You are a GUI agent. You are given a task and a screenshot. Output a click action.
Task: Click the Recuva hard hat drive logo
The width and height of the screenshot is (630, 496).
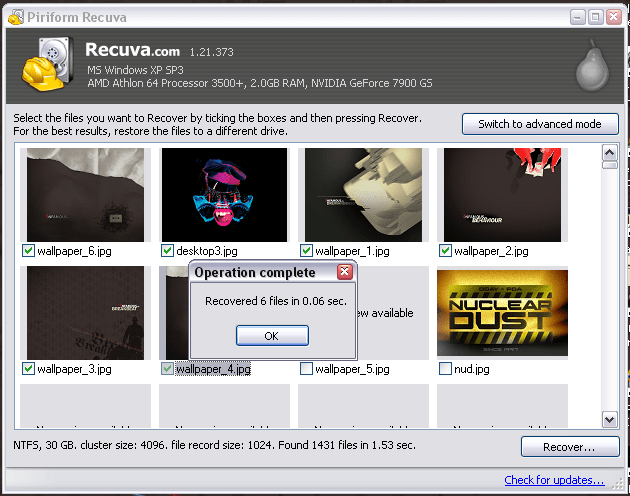48,64
